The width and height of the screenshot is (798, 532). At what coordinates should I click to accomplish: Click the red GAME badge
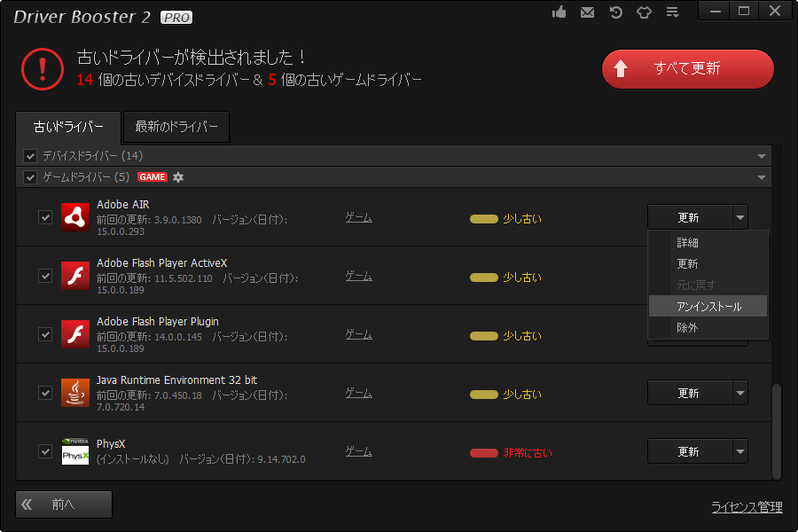[153, 177]
